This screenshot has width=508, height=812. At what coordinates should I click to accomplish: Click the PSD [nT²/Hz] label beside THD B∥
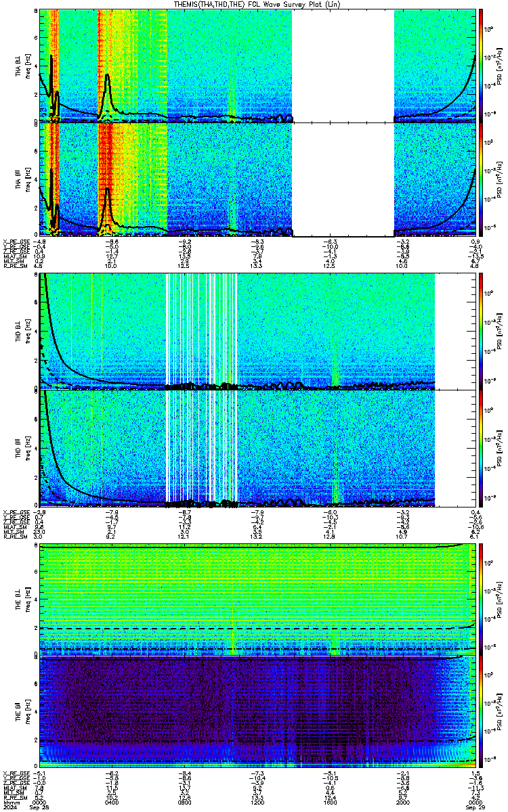pyautogui.click(x=499, y=448)
